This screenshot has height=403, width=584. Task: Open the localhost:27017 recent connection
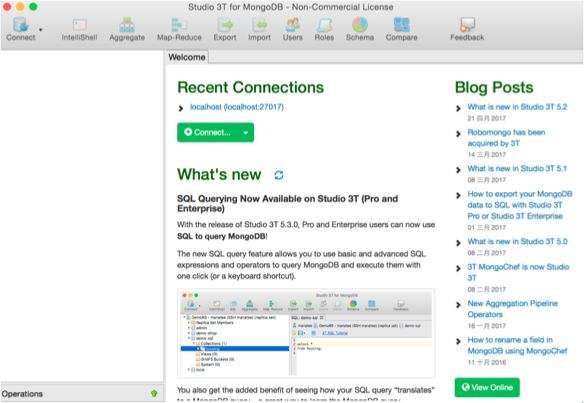pyautogui.click(x=237, y=107)
